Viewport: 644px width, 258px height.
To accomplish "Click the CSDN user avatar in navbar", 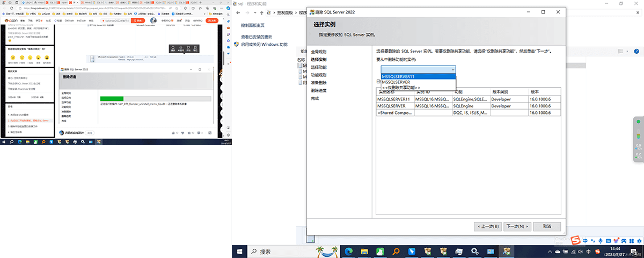I will 152,20.
